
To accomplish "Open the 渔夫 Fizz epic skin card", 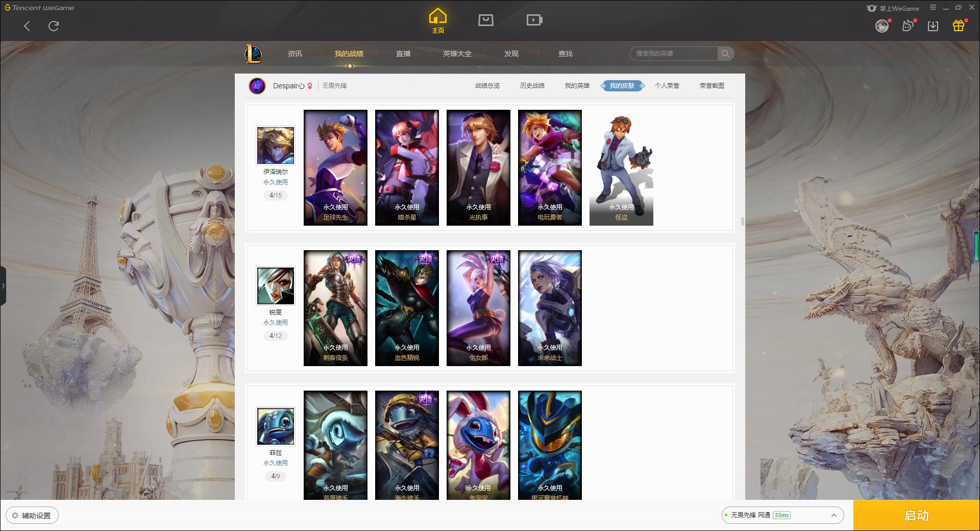I will point(407,445).
